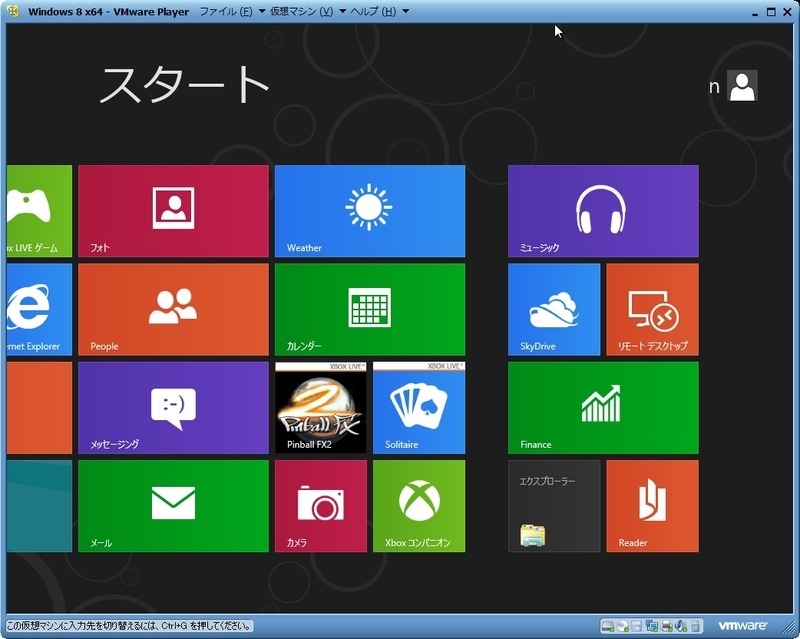The height and width of the screenshot is (639, 800).
Task: Close the VMware Player window
Action: 787,12
